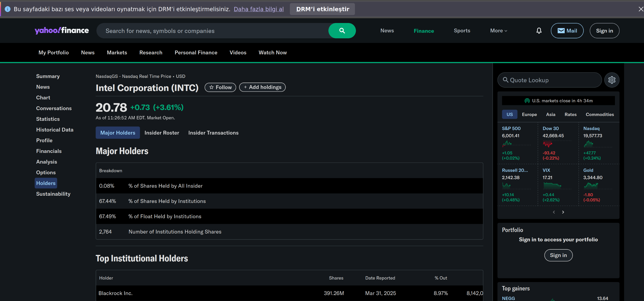Click Portfolio panel Sign in button
The width and height of the screenshot is (644, 301).
point(558,255)
